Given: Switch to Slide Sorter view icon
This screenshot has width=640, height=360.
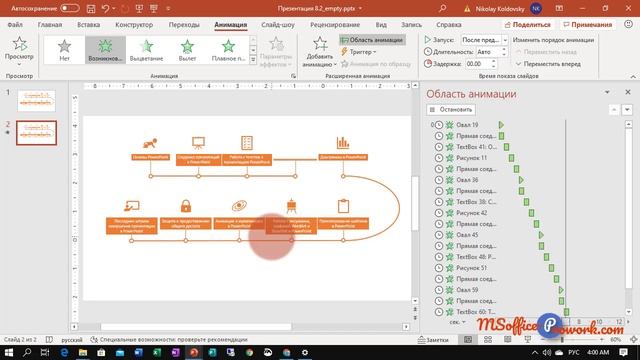Looking at the screenshot, I should tap(488, 340).
